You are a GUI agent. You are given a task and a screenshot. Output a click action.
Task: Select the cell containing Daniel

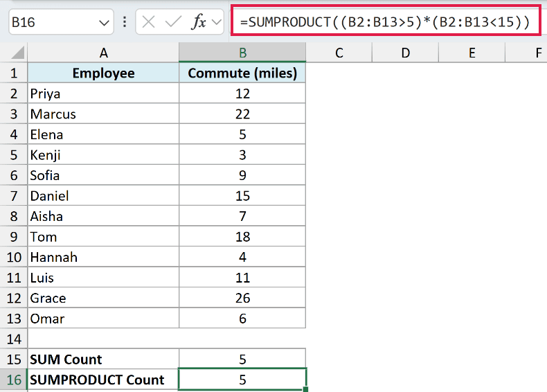click(103, 195)
